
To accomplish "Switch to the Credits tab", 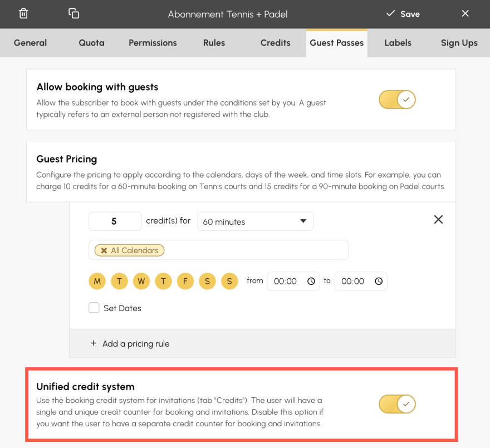I will 276,43.
